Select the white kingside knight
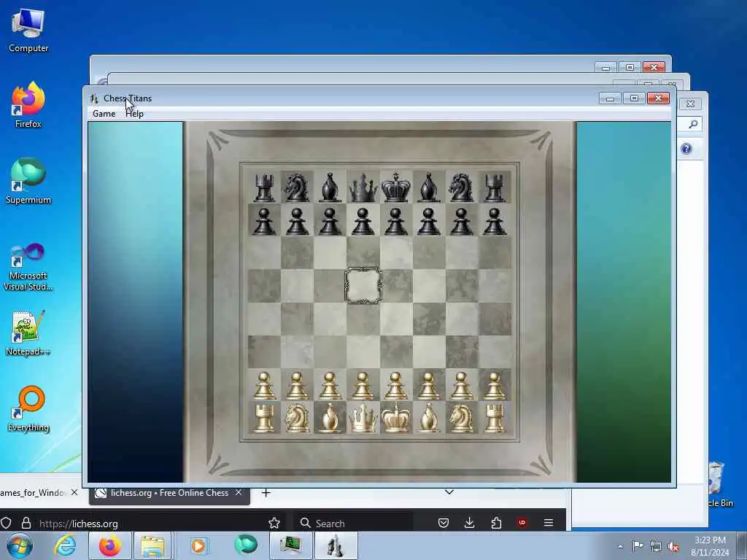This screenshot has width=747, height=560. click(462, 418)
